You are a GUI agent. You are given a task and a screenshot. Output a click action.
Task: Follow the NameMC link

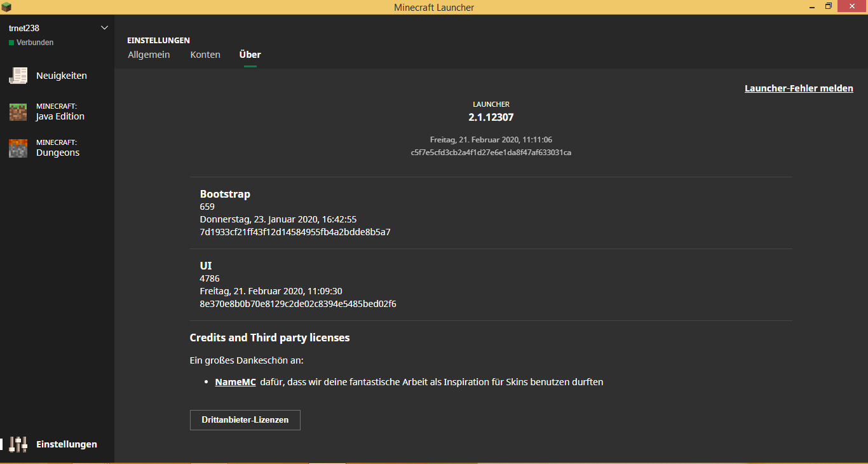[235, 382]
